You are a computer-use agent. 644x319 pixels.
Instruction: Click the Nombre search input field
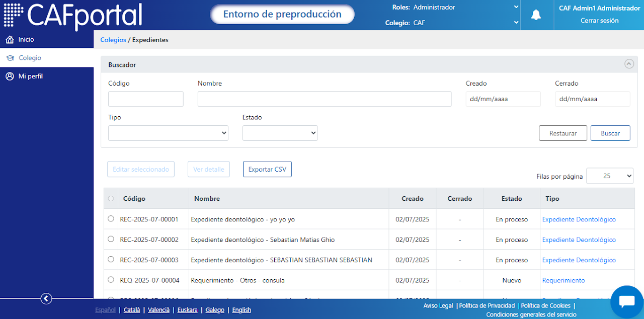pos(325,99)
